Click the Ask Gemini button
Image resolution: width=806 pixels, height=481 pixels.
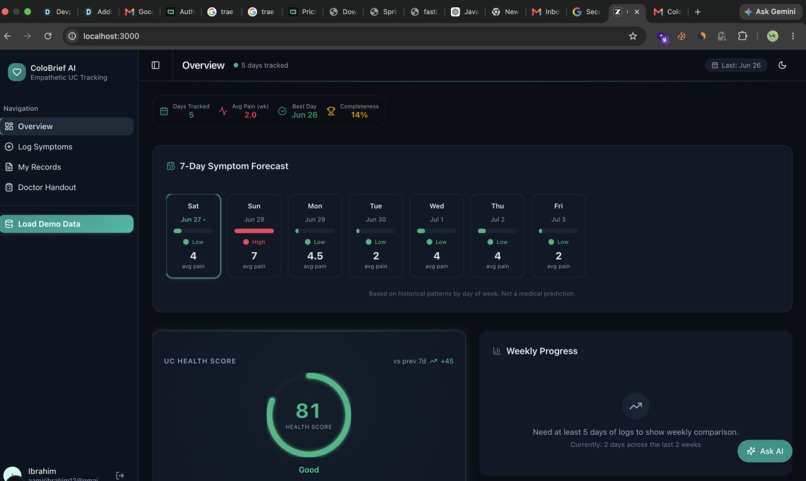770,11
